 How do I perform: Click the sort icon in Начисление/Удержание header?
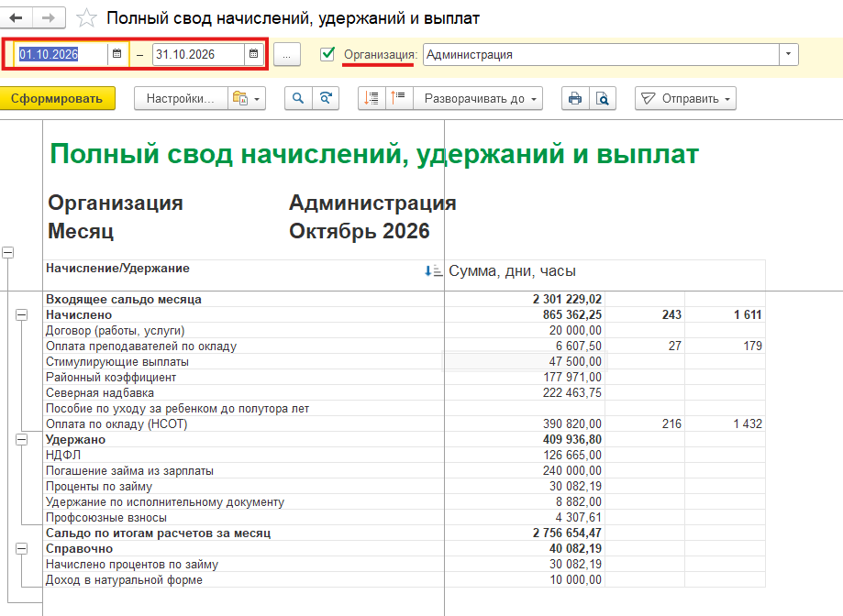coord(433,271)
